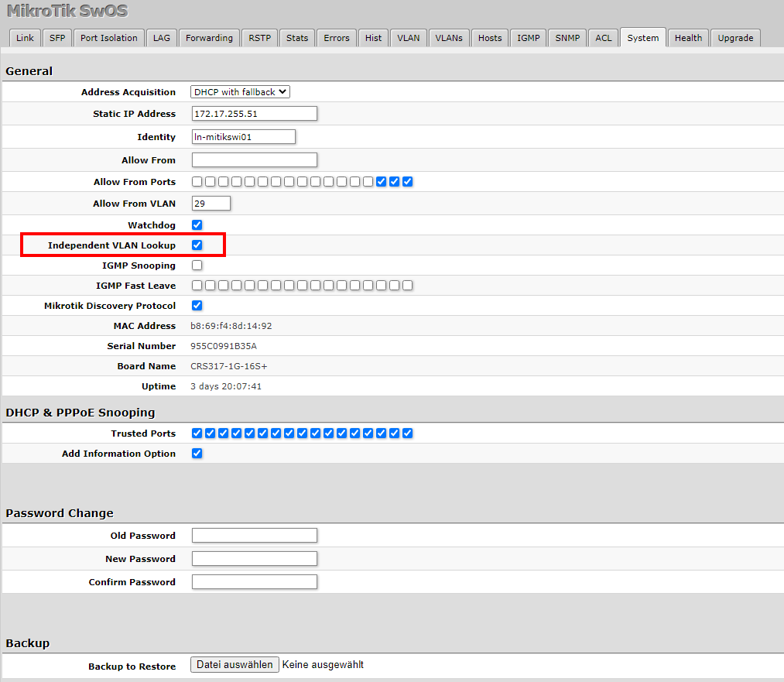This screenshot has width=784, height=682.
Task: View the Errors tab
Action: click(x=337, y=38)
